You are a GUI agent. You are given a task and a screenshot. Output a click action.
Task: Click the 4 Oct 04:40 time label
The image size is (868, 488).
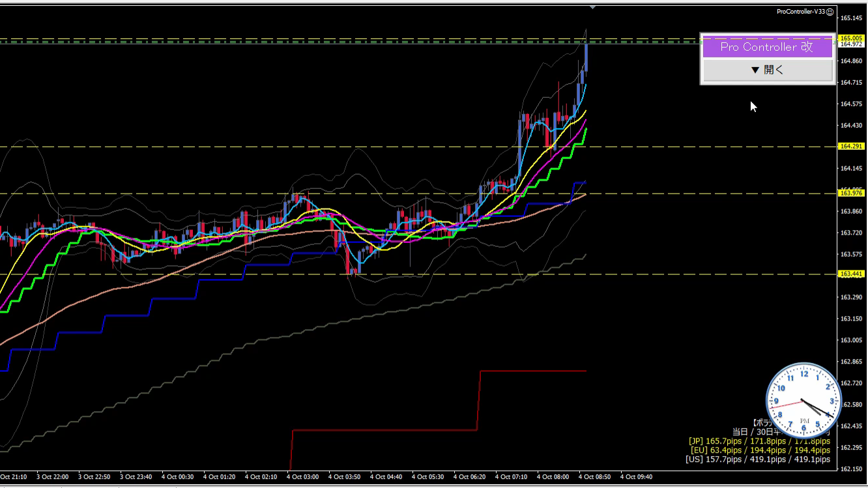click(386, 477)
